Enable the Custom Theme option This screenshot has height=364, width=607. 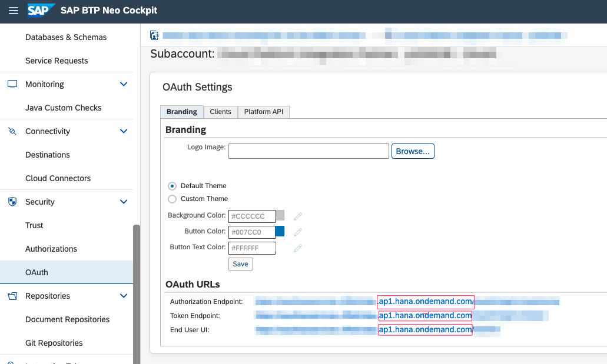pyautogui.click(x=171, y=198)
